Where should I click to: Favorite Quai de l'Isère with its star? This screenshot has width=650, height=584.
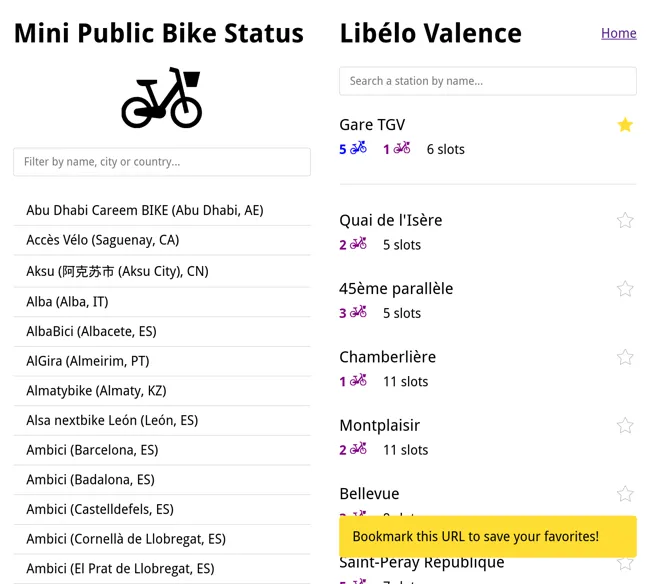pyautogui.click(x=625, y=220)
